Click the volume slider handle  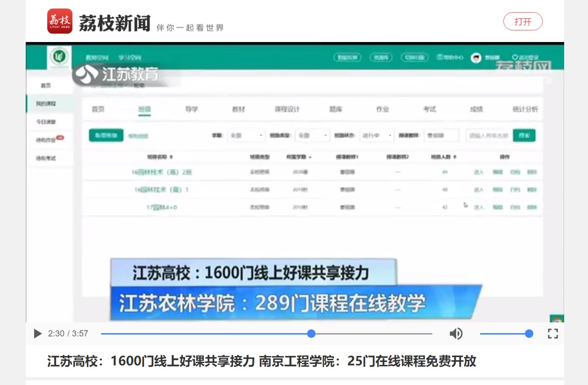tap(529, 334)
